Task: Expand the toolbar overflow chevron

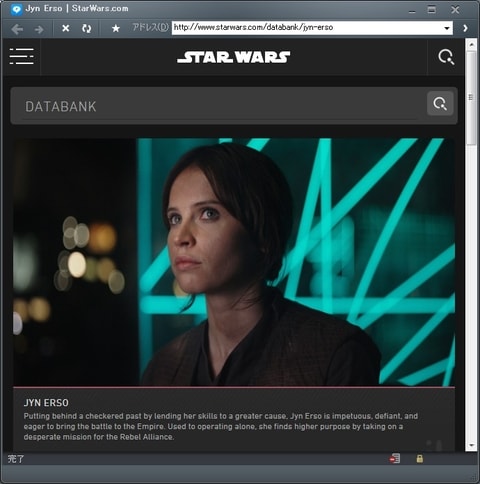Action: pos(465,28)
